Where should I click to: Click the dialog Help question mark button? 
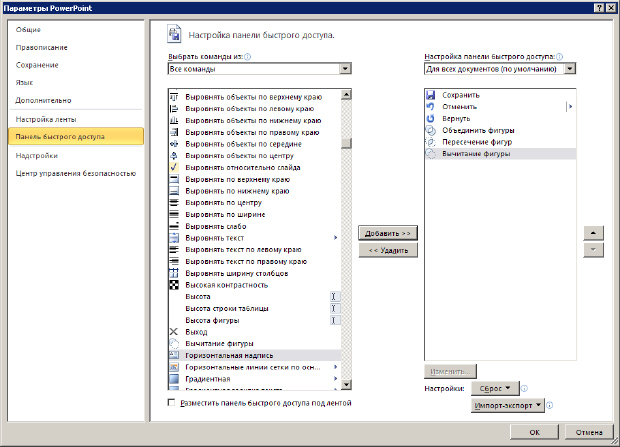pos(599,8)
